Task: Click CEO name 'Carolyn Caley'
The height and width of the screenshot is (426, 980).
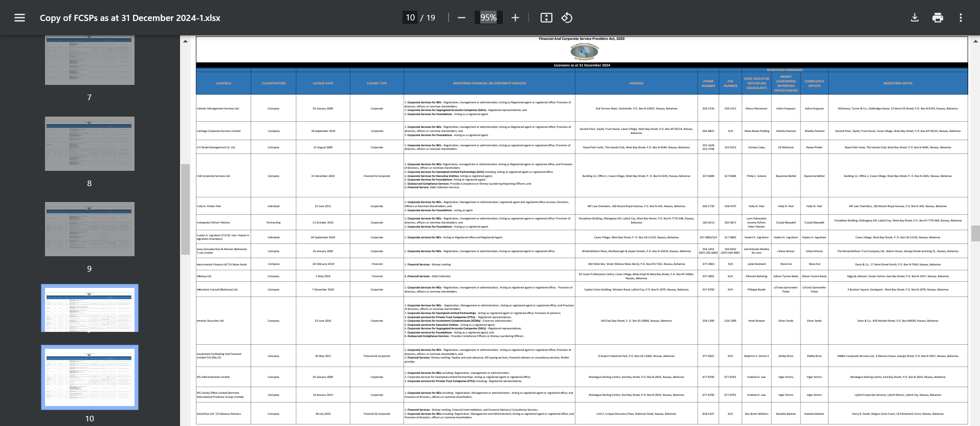Action: click(756, 147)
